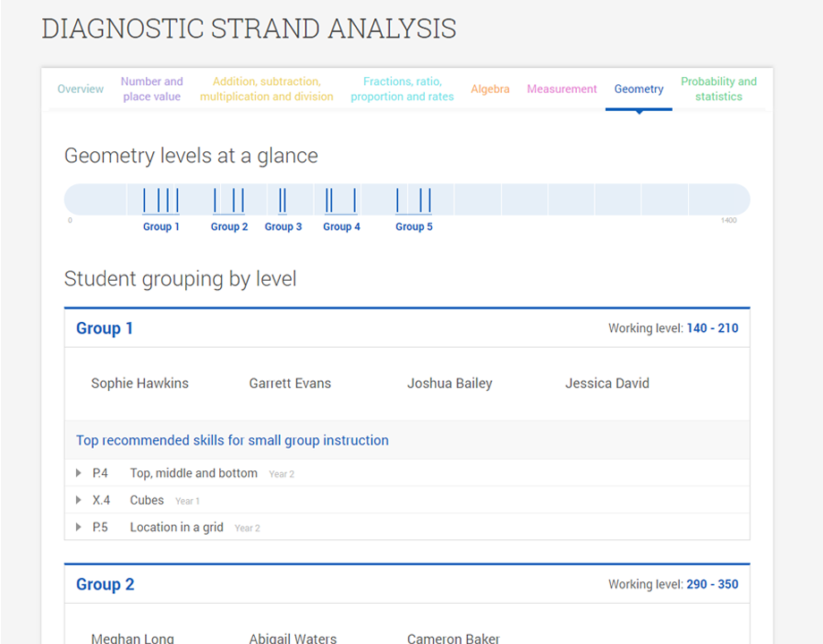Image resolution: width=823 pixels, height=644 pixels.
Task: Click a level marker above Group 5
Action: coord(413,199)
